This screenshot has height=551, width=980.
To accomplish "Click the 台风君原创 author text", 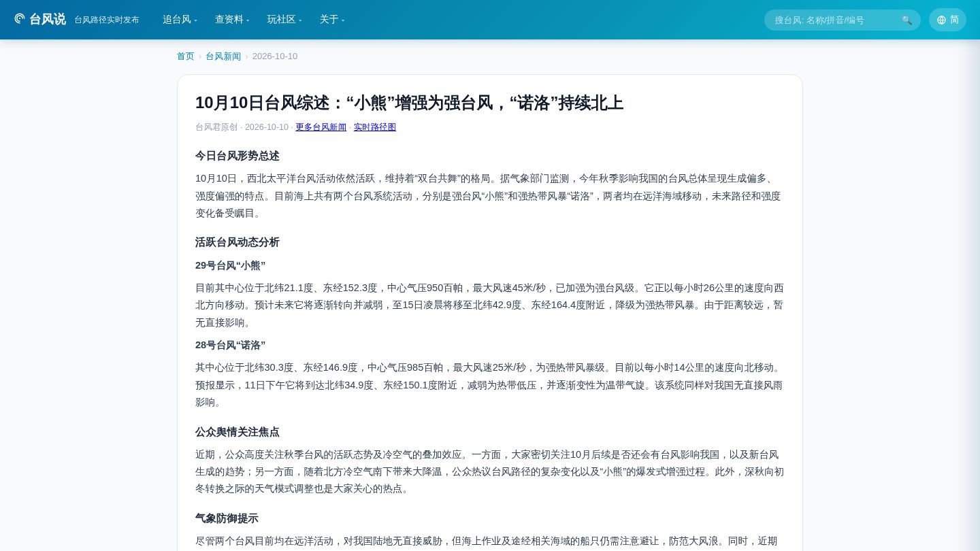I will pos(216,127).
